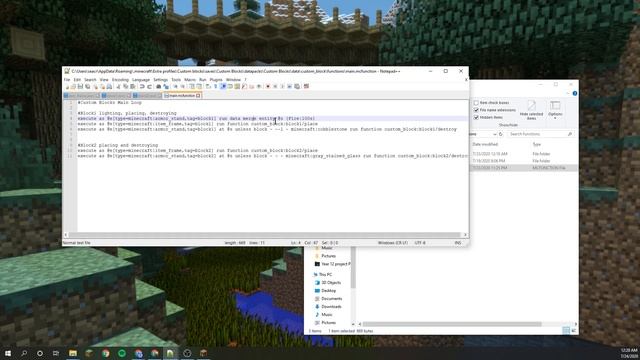Image resolution: width=640 pixels, height=360 pixels.
Task: Open the Options dropdown in Explorer ribbon
Action: click(555, 110)
